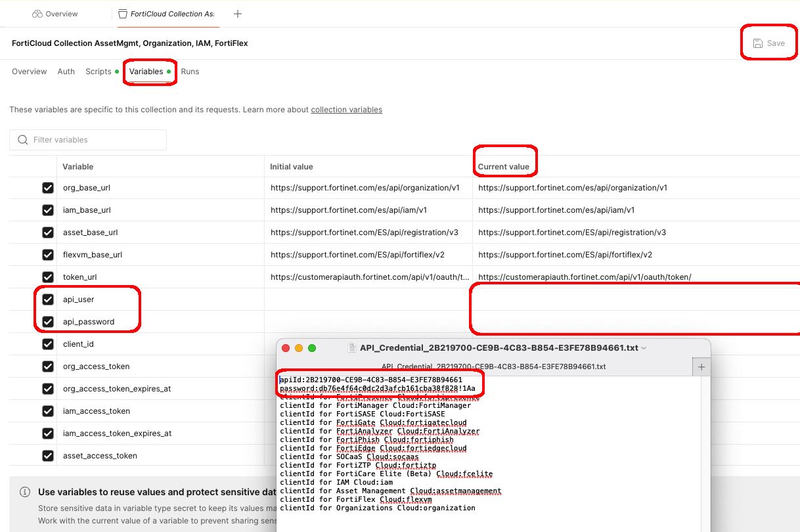Click the Overview tab icon

37,14
